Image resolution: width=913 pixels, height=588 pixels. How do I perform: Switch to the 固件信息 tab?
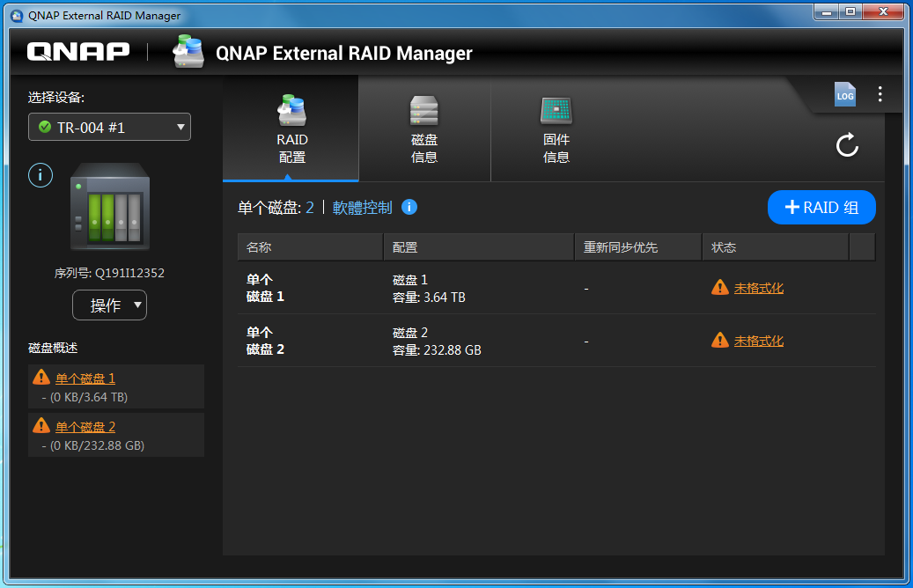point(556,129)
